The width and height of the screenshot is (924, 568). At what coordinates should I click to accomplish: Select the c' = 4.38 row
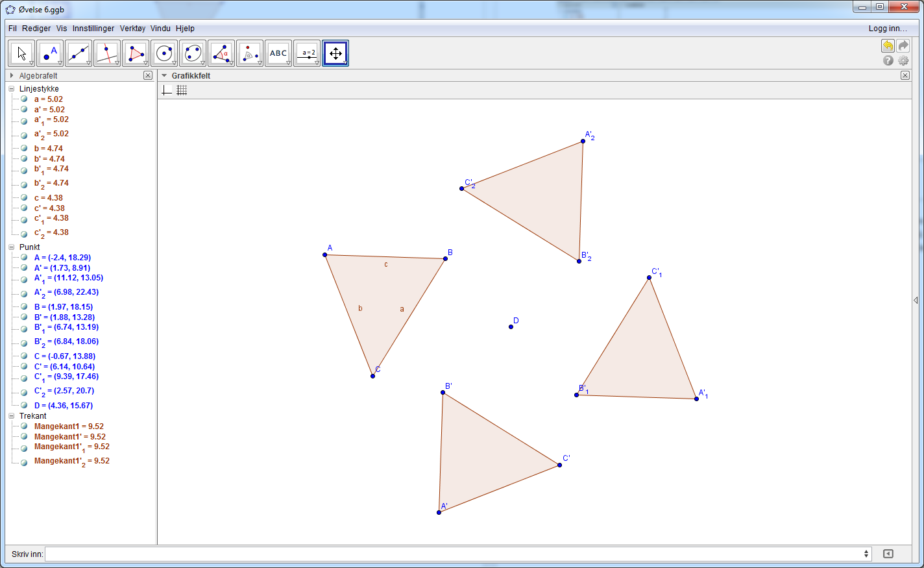(x=49, y=208)
